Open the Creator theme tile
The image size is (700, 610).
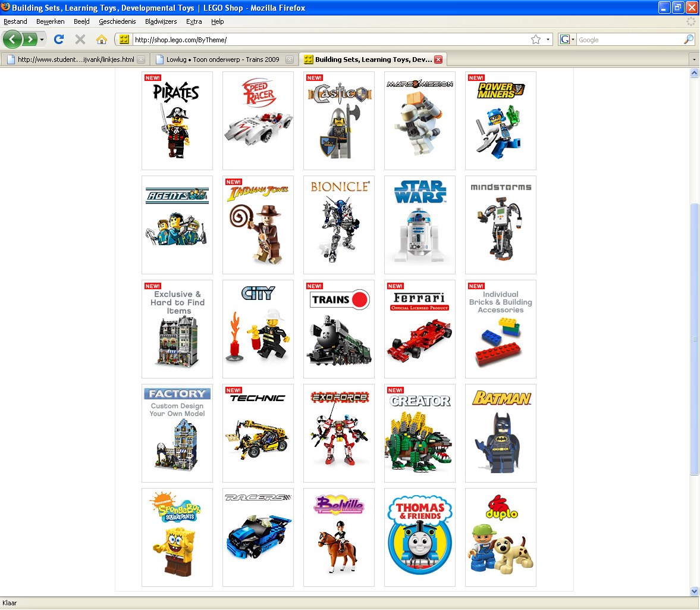pos(420,433)
